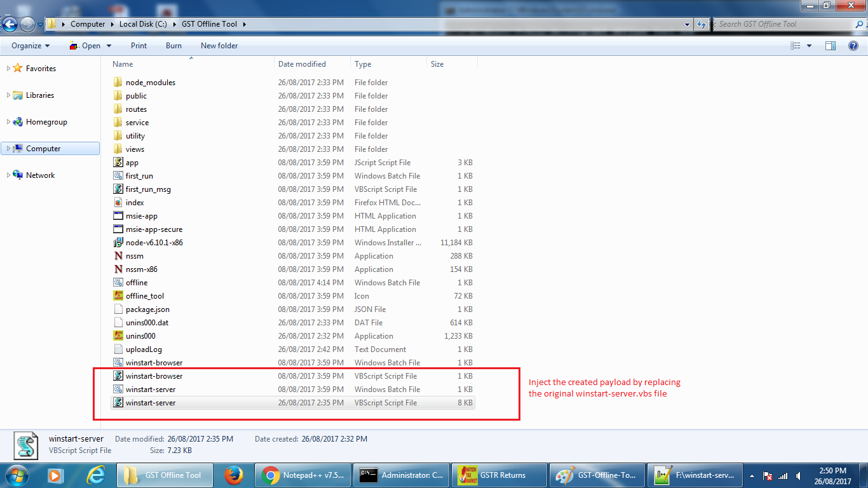The height and width of the screenshot is (488, 868).
Task: Select the first_run_msg VBScript icon
Action: pyautogui.click(x=118, y=189)
